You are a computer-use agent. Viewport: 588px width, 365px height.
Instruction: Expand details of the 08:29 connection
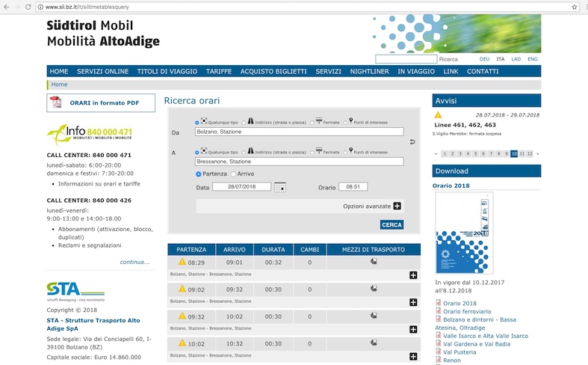click(x=413, y=275)
